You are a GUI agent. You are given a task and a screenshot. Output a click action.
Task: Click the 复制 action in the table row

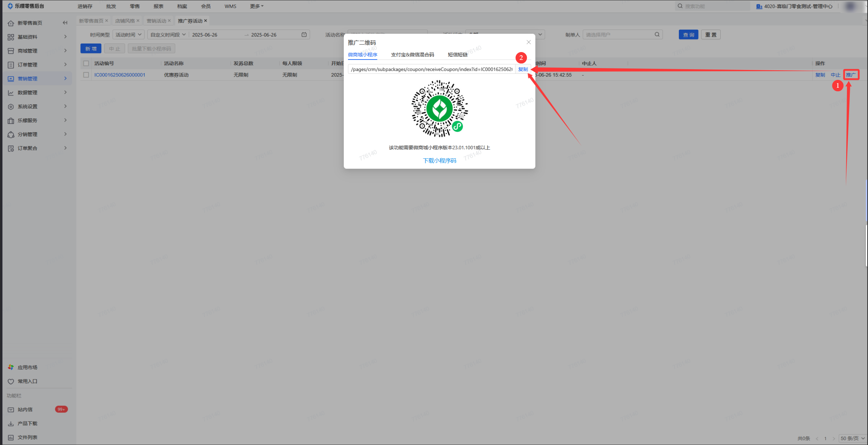click(820, 75)
